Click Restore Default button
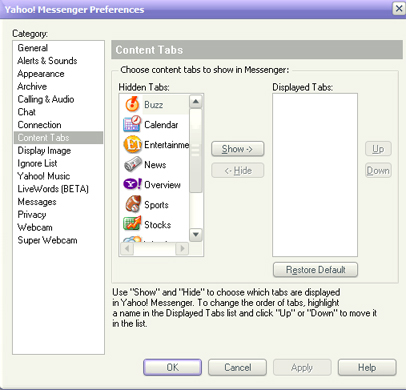 click(x=315, y=270)
